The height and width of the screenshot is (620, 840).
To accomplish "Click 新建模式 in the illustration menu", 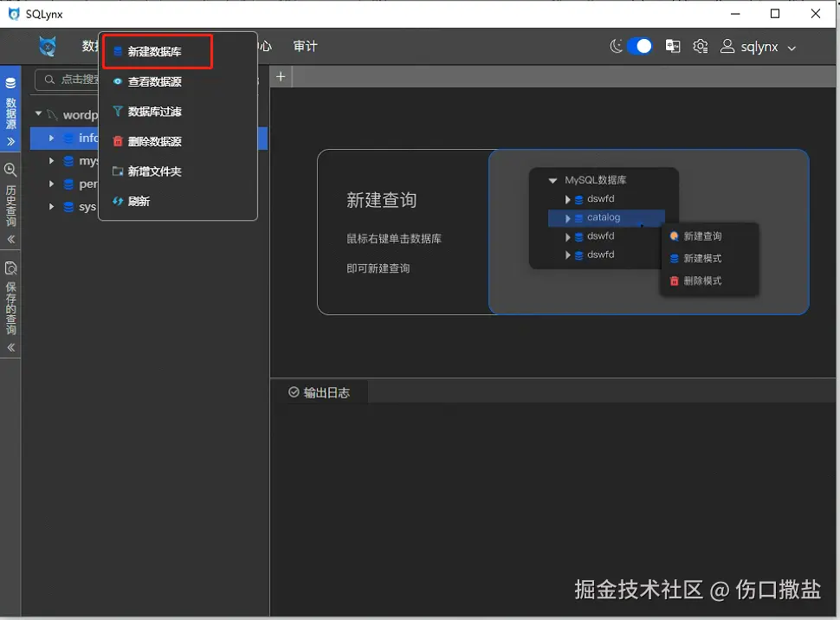I will tap(702, 258).
